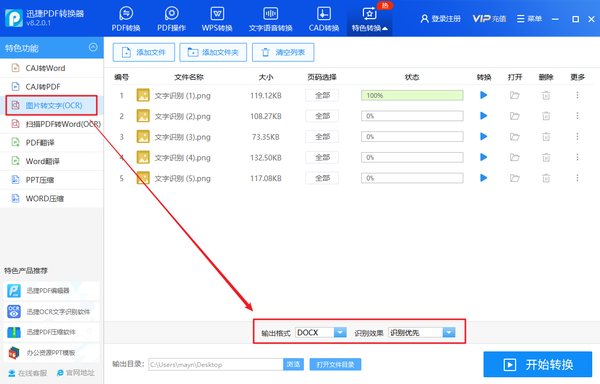This screenshot has width=600, height=384.
Task: Open more options for 文字识别 (3).png
Action: [577, 137]
